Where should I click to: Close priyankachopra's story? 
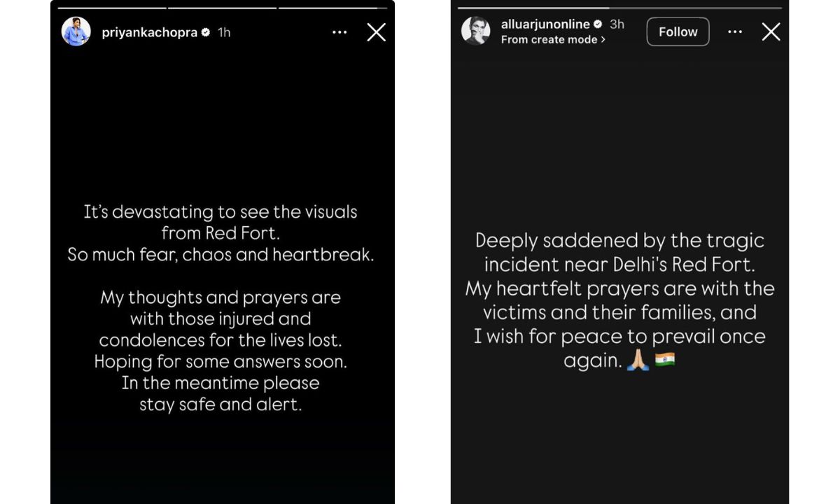point(376,31)
